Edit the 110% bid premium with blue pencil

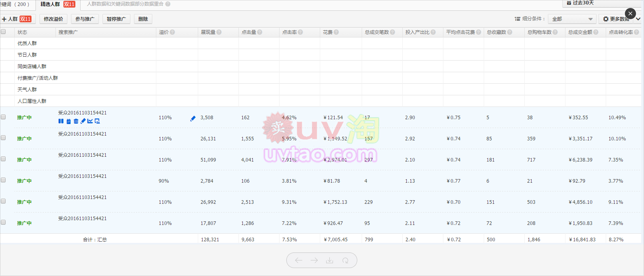click(193, 118)
